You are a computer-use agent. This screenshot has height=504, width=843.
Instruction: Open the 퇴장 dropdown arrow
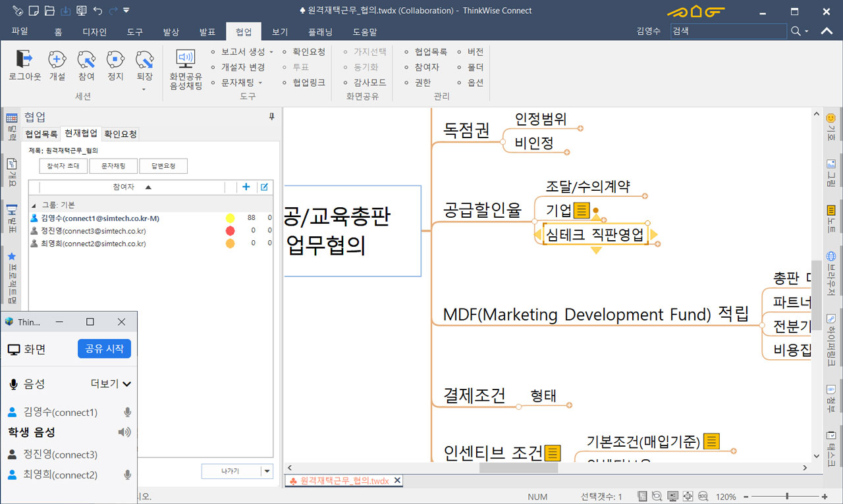pyautogui.click(x=144, y=88)
